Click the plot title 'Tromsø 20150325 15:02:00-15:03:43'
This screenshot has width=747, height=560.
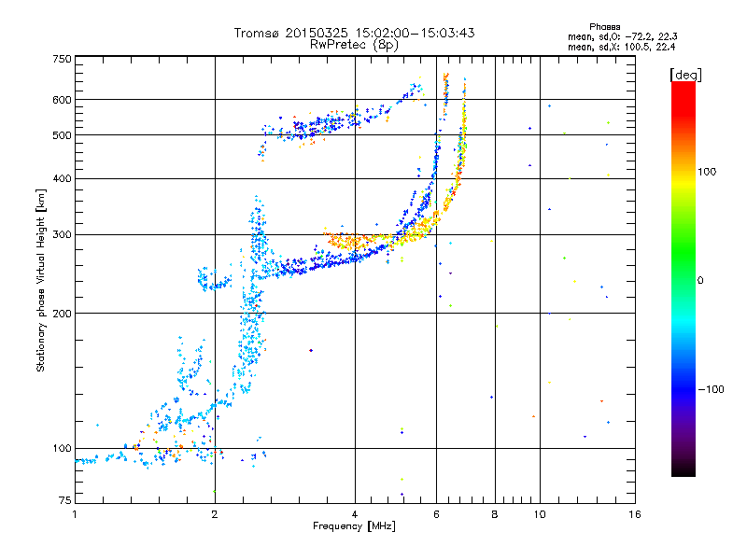(x=355, y=33)
